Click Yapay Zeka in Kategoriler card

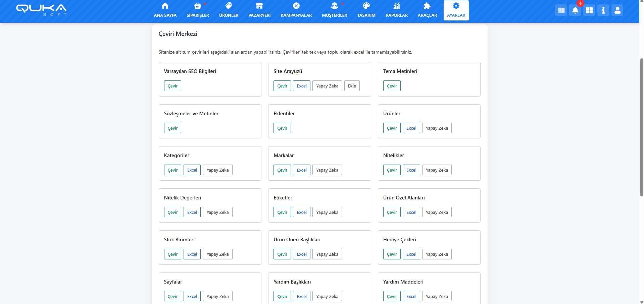217,170
